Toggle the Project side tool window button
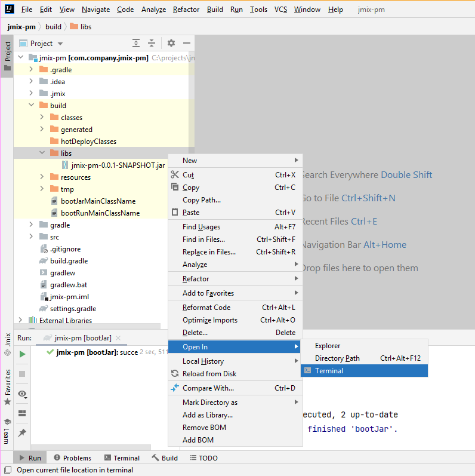Viewport: 475px width, 476px height. [x=7, y=56]
